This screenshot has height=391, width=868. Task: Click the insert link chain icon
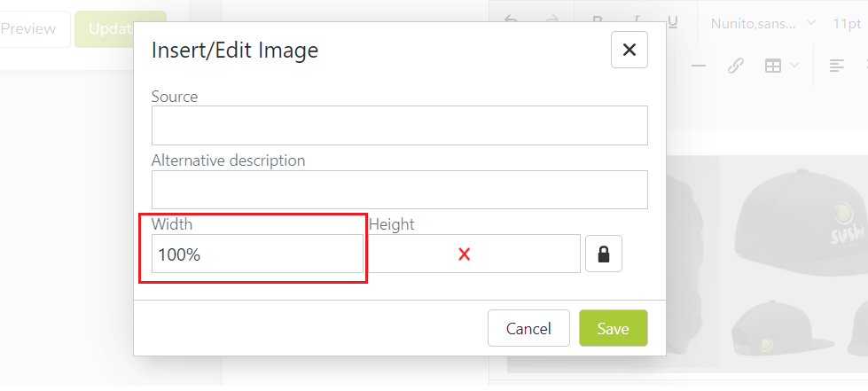pyautogui.click(x=735, y=66)
